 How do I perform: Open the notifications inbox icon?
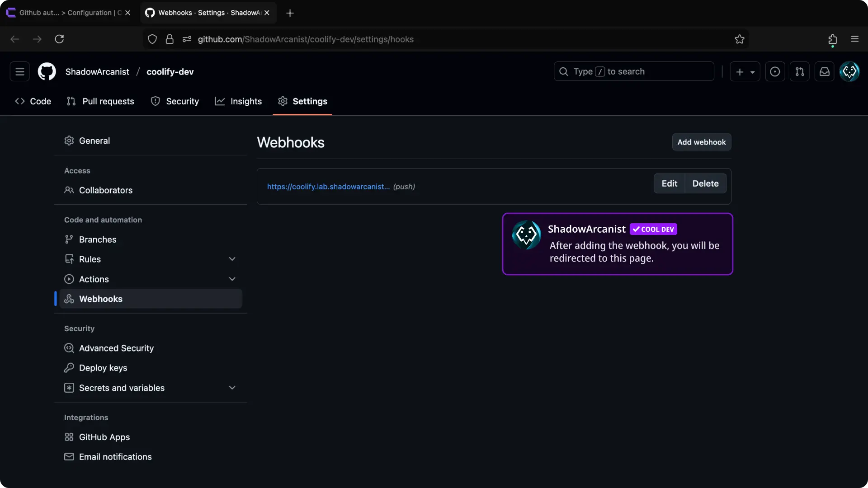coord(824,71)
